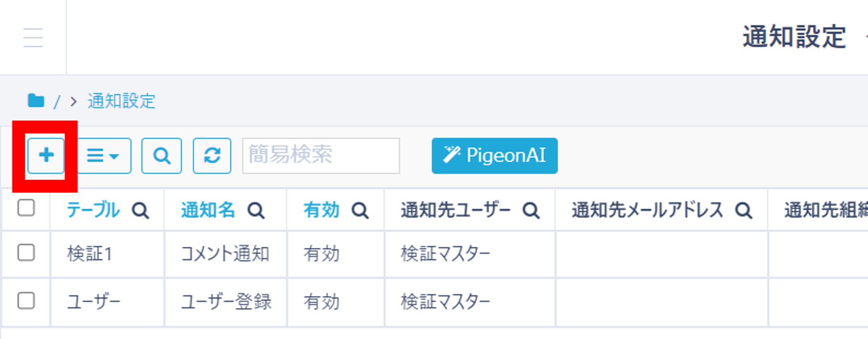
Task: Click the search icon in テーブル column header
Action: [x=141, y=210]
